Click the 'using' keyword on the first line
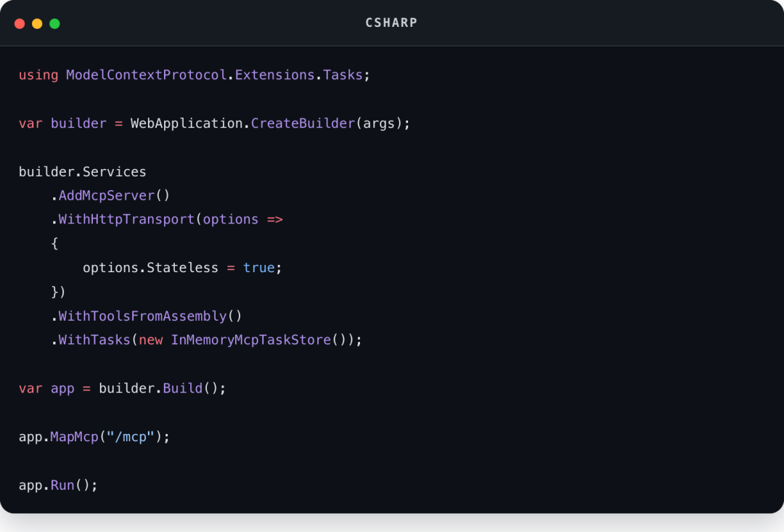Viewport: 784px width, 532px height. [x=38, y=75]
